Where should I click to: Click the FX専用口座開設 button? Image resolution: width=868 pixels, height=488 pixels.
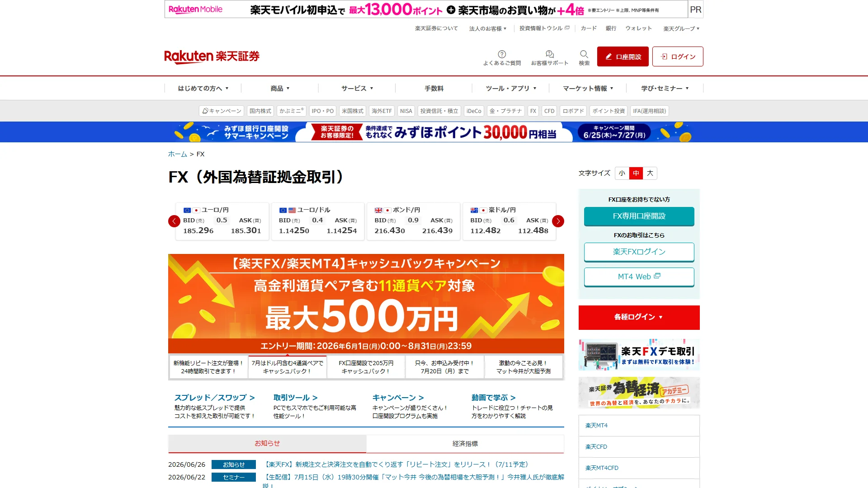(x=639, y=216)
